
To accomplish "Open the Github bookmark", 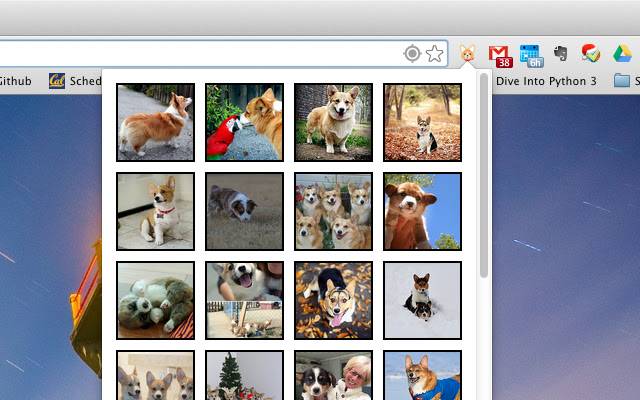I will tap(15, 81).
